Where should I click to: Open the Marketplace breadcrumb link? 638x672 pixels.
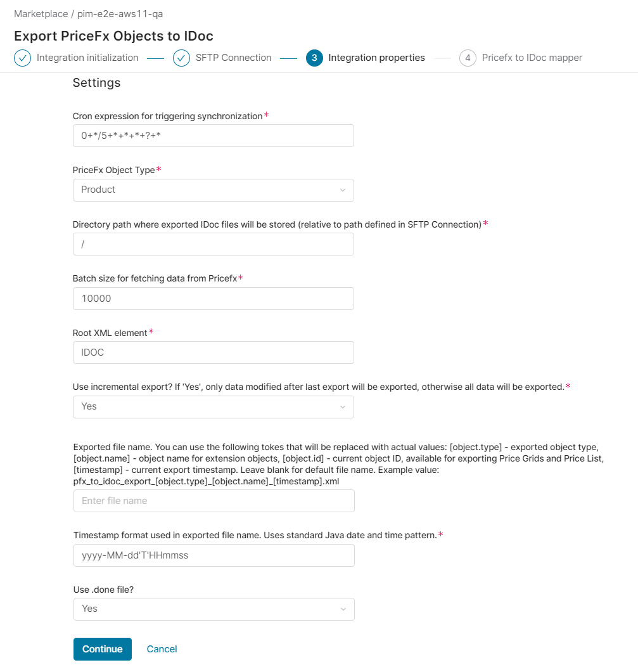pos(41,14)
